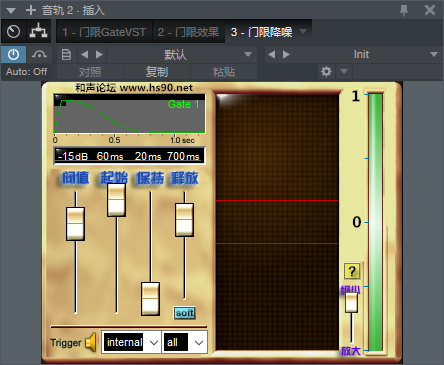
Task: Click the upper red threshold line
Action: click(277, 201)
